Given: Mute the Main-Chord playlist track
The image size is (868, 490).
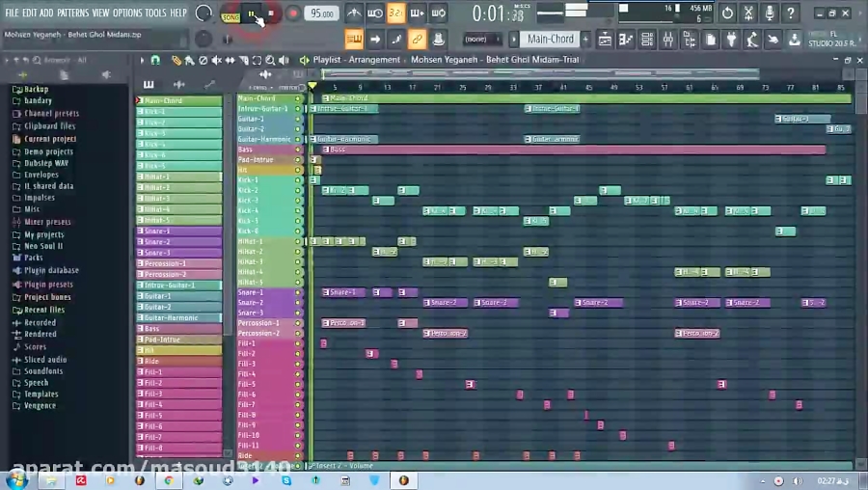Looking at the screenshot, I should coord(299,98).
